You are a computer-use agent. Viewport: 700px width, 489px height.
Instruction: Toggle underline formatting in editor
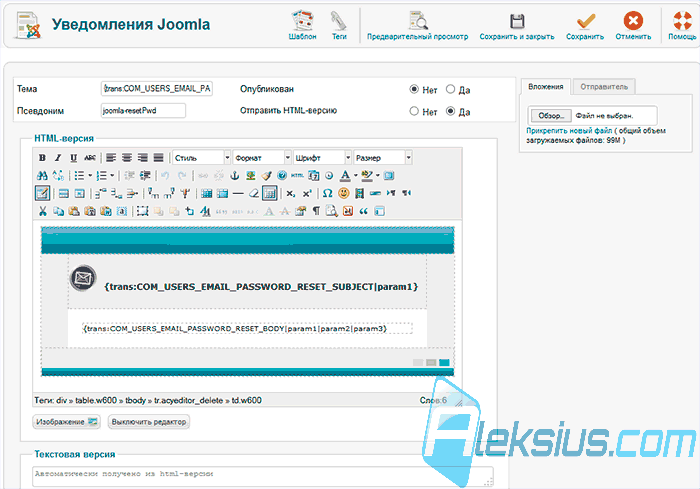(x=73, y=158)
